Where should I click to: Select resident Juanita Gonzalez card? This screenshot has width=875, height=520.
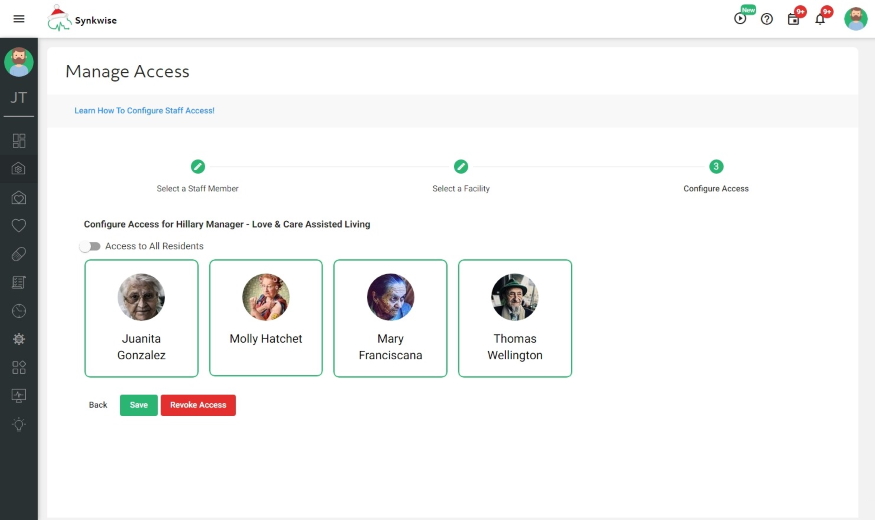pyautogui.click(x=141, y=318)
